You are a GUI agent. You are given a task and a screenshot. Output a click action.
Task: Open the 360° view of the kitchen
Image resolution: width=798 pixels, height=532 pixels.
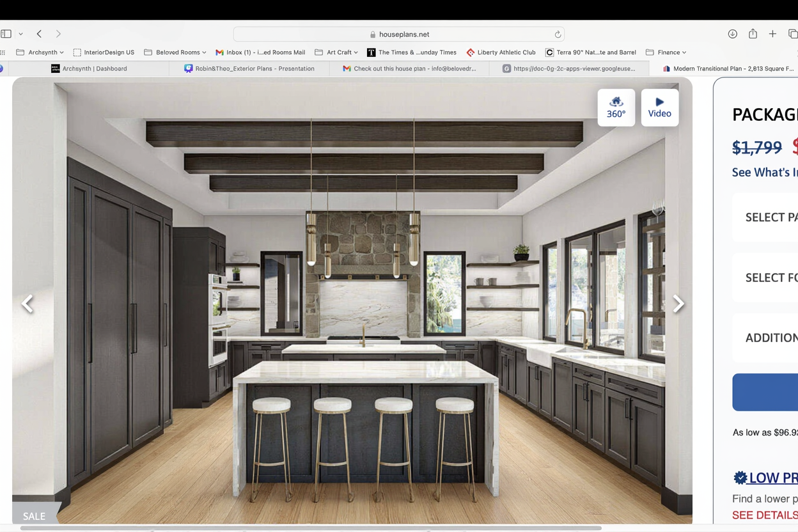point(616,107)
